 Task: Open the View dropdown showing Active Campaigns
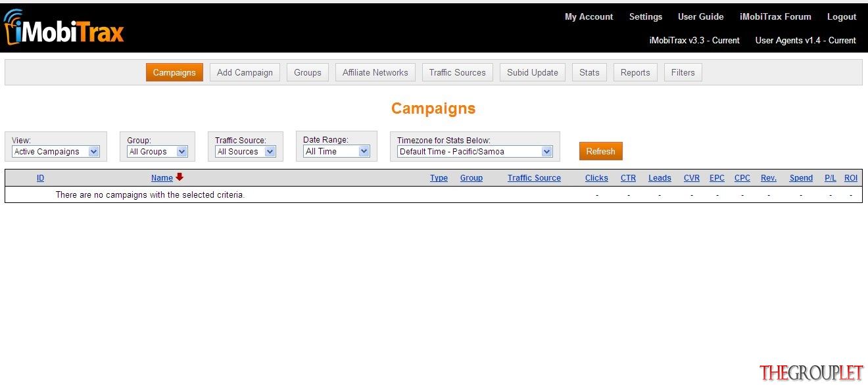(56, 152)
